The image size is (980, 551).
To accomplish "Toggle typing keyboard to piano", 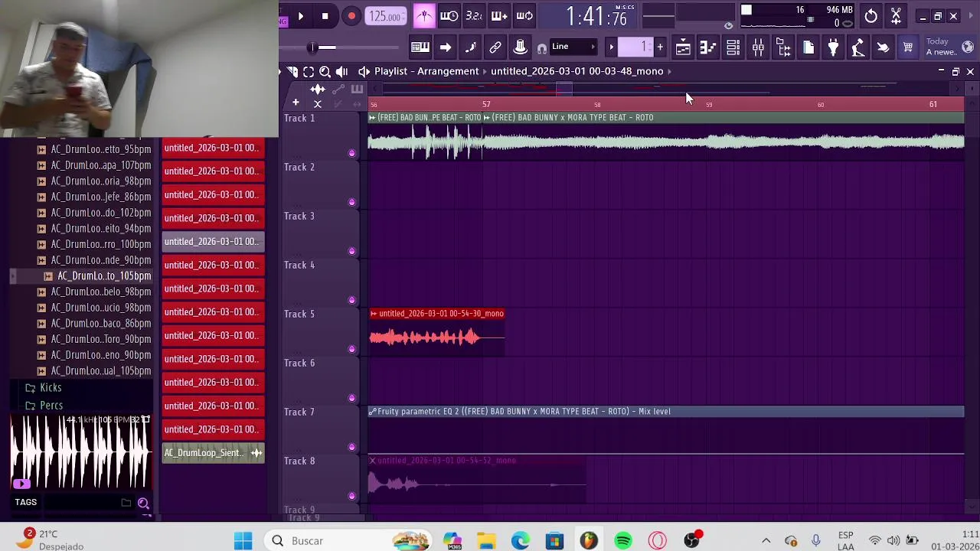I will click(x=420, y=47).
